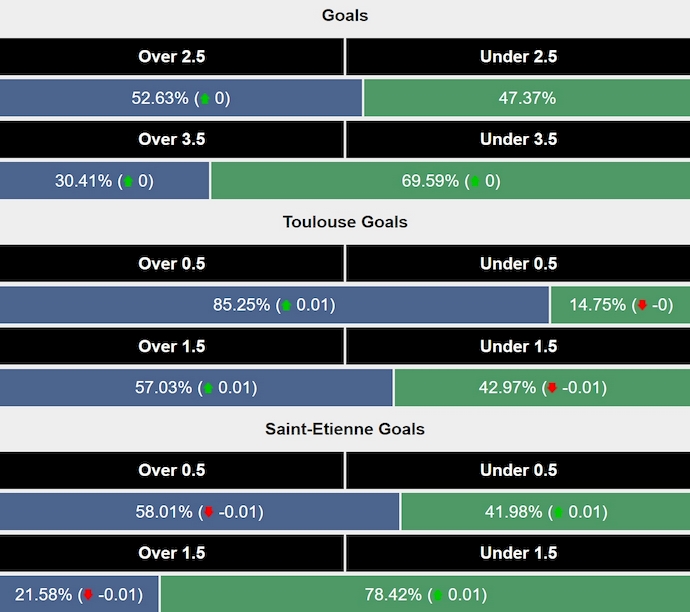Click the Saint-Etienne Goals section title
The height and width of the screenshot is (612, 690).
pyautogui.click(x=345, y=429)
